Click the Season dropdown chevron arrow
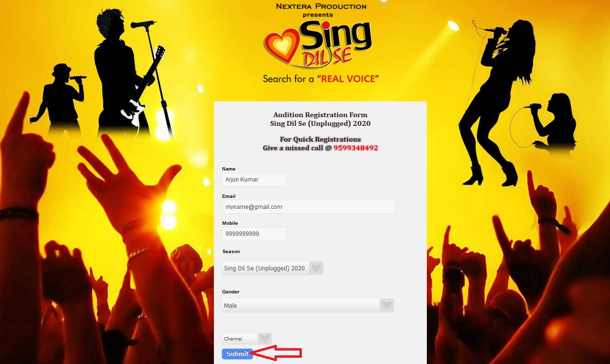The height and width of the screenshot is (364, 610). pyautogui.click(x=316, y=268)
